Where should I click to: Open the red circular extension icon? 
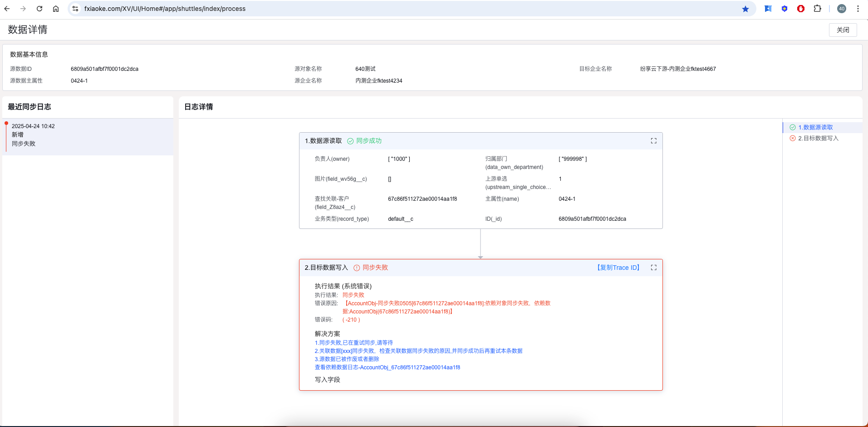[801, 9]
